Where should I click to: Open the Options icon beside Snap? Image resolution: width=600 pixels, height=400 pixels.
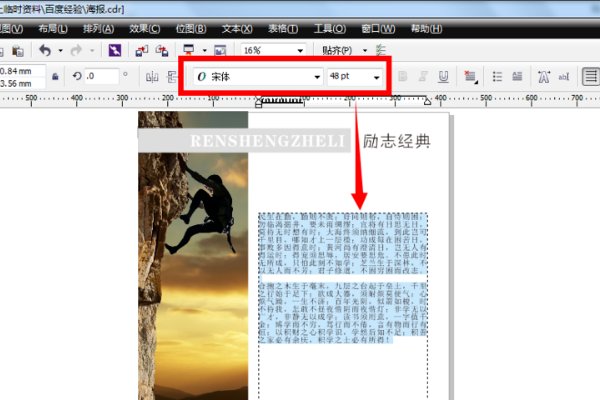pos(381,50)
